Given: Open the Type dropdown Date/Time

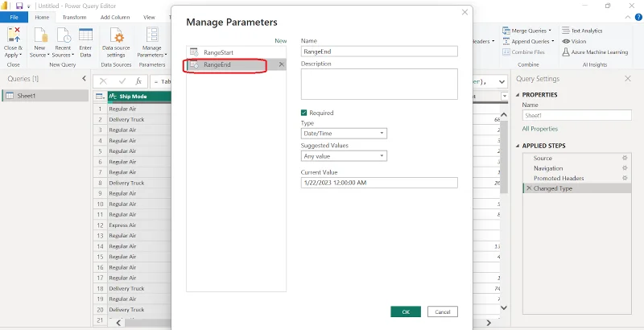Looking at the screenshot, I should 344,134.
